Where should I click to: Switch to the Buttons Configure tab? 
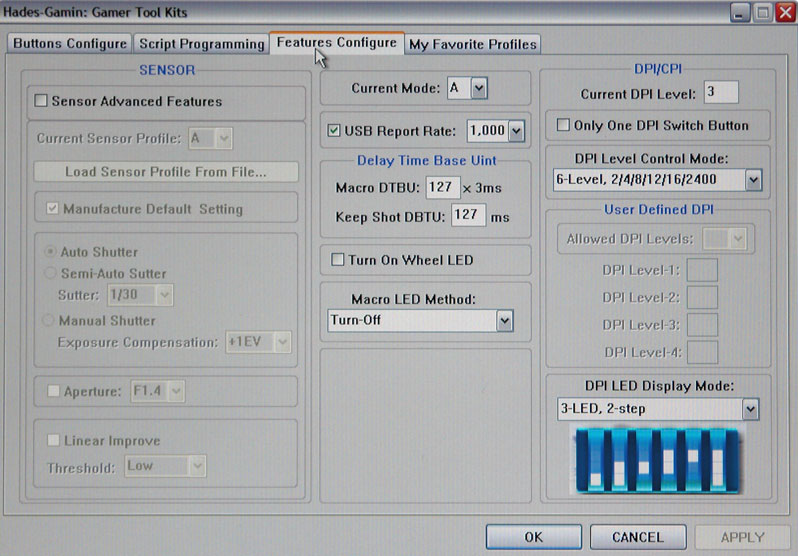[x=70, y=43]
